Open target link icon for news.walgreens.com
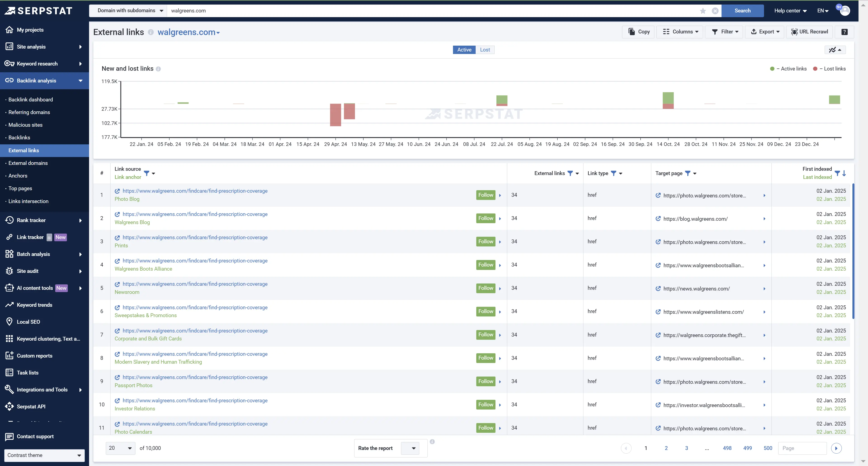The height and width of the screenshot is (466, 868). click(x=658, y=288)
